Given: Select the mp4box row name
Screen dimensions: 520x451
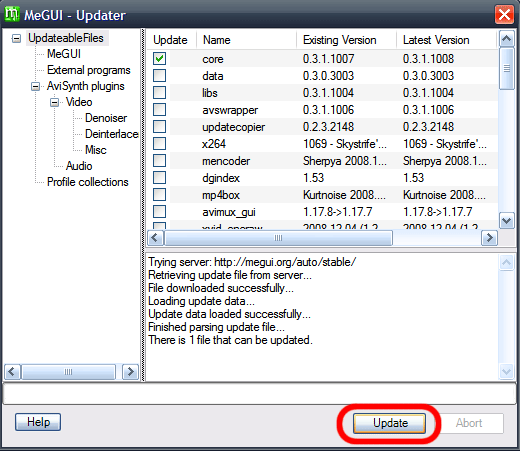Looking at the screenshot, I should click(x=221, y=195).
